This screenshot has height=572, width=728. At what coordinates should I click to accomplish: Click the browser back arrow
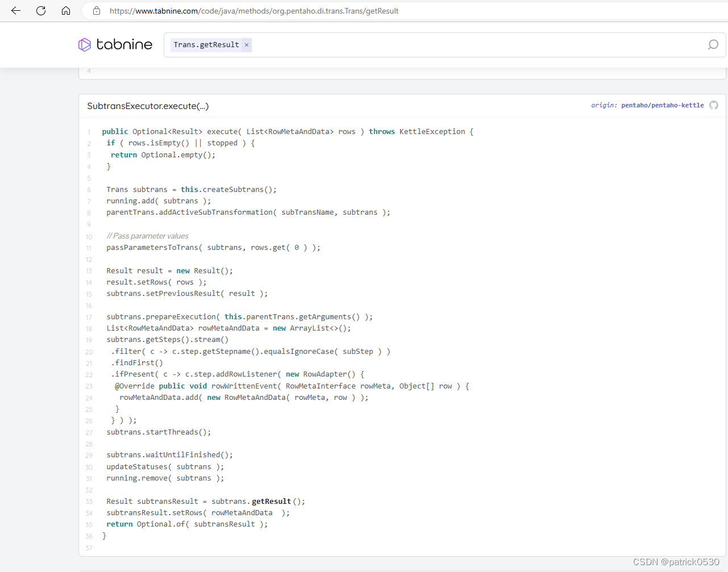[15, 11]
